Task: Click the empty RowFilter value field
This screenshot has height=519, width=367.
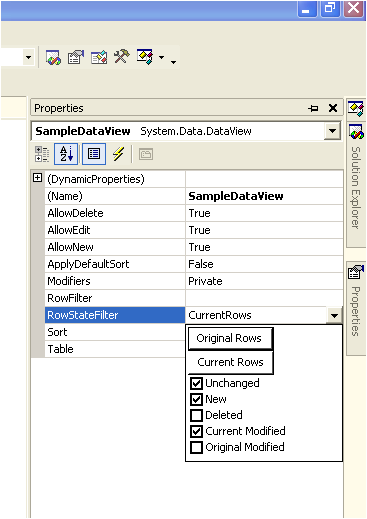Action: pyautogui.click(x=264, y=298)
